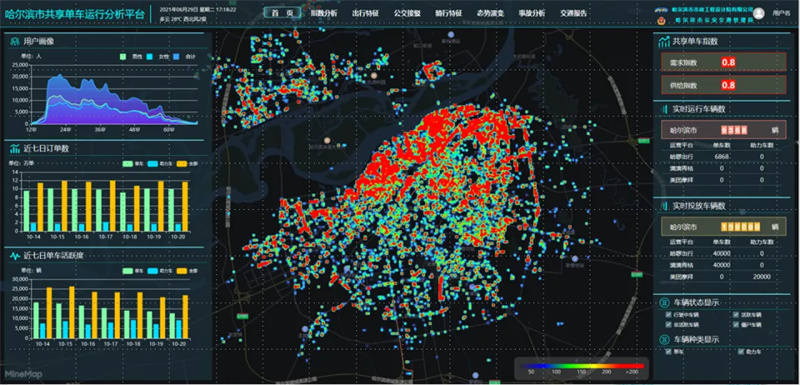Open the 公交接驳 tab
Viewport: 800px width, 385px height.
407,13
